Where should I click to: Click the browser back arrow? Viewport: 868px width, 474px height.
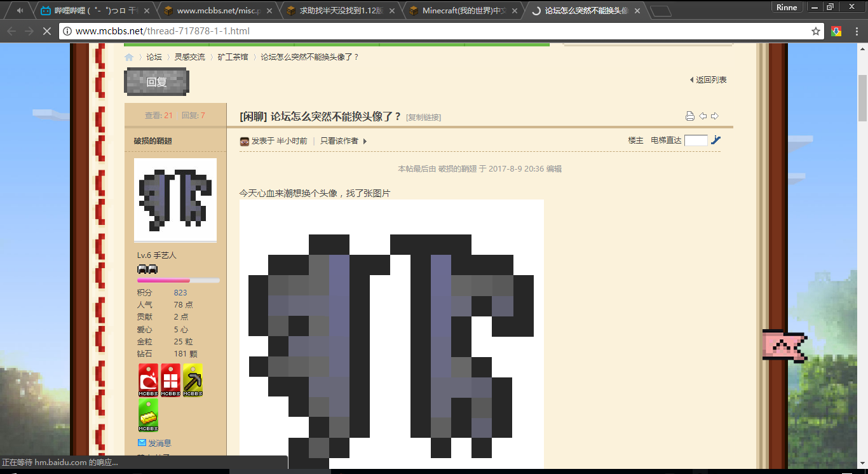11,31
